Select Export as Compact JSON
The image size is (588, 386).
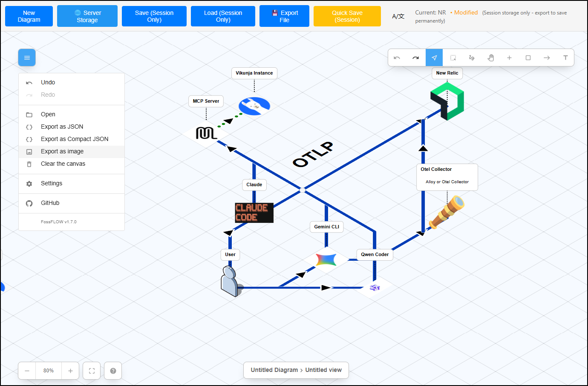75,139
